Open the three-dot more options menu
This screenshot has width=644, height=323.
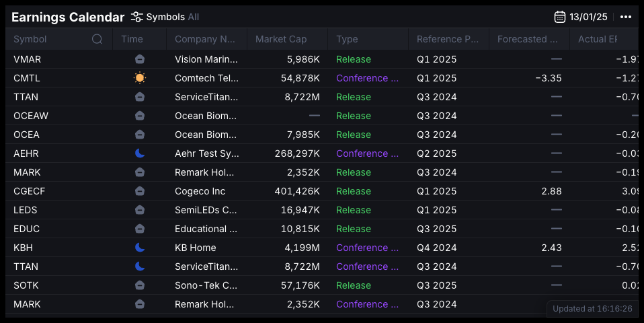(x=626, y=17)
